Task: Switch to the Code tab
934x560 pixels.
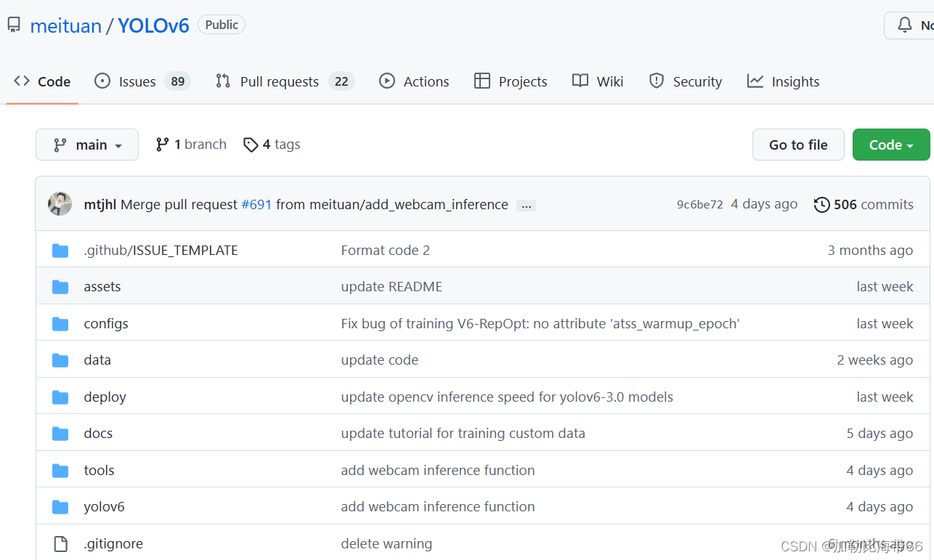Action: pos(42,81)
